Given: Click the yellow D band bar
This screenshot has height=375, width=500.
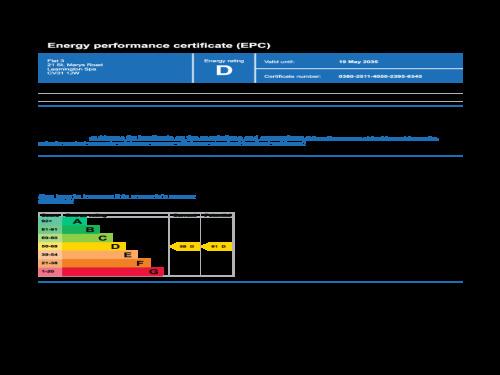Looking at the screenshot, I should (x=94, y=246).
